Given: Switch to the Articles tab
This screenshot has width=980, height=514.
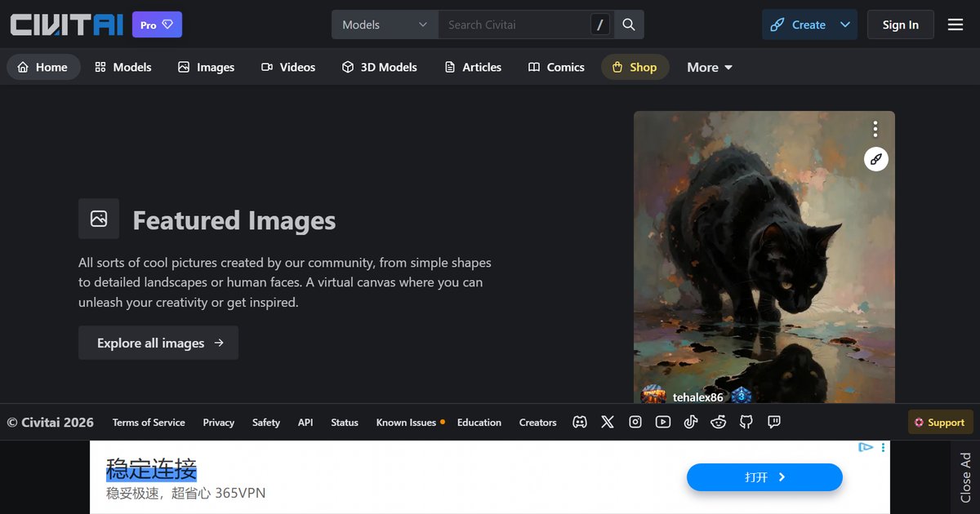Looking at the screenshot, I should (x=473, y=67).
